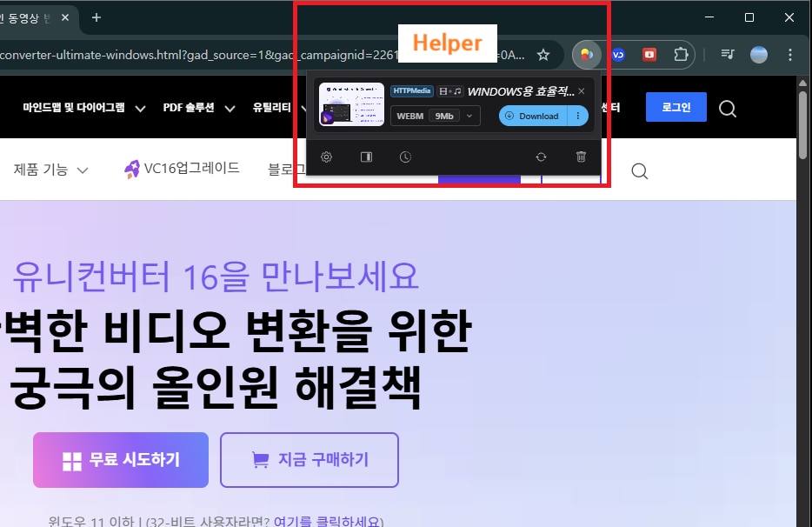Dismiss the WINDOWS용 media entry

582,91
